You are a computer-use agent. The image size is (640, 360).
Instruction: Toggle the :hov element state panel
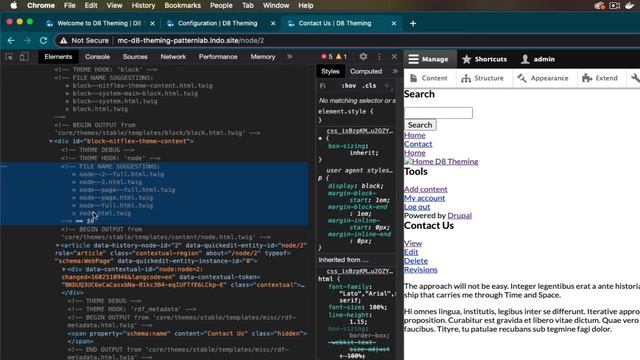(x=349, y=86)
